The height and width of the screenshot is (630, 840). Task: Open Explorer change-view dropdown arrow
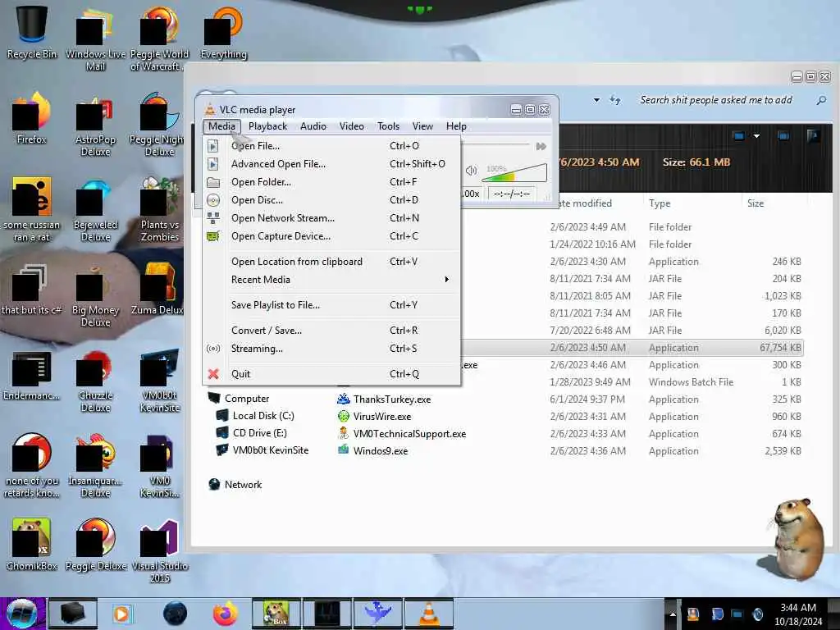(x=756, y=136)
